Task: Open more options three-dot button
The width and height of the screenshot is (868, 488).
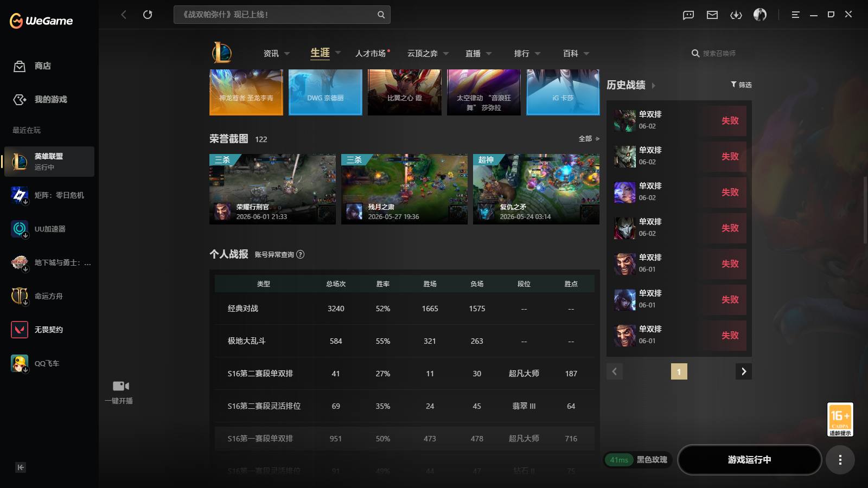Action: (840, 460)
